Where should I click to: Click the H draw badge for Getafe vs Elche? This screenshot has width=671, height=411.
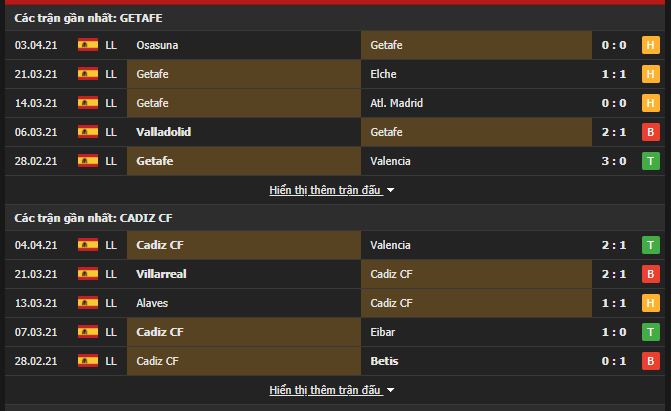pyautogui.click(x=650, y=74)
